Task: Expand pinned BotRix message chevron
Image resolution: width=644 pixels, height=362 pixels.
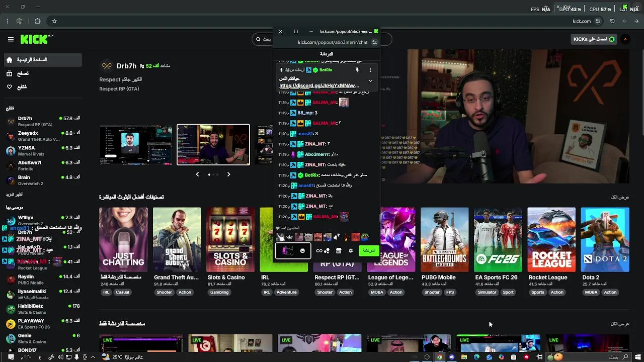Action: 370,80
